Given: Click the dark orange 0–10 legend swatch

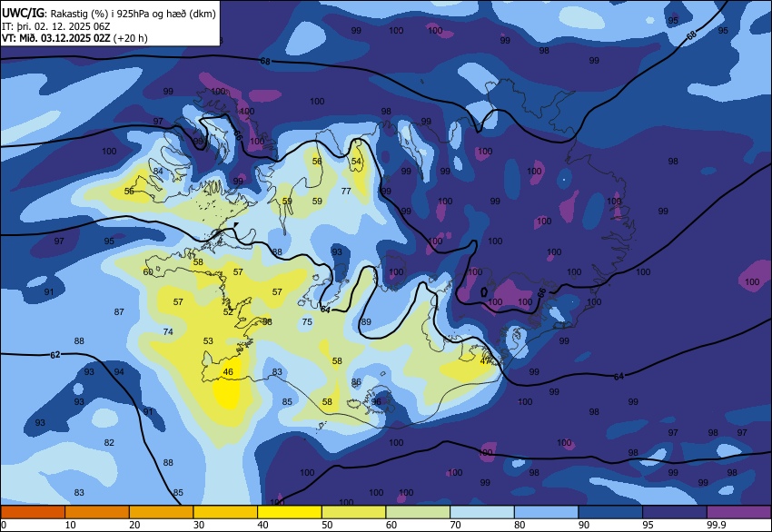Looking at the screenshot, I should click(33, 512).
